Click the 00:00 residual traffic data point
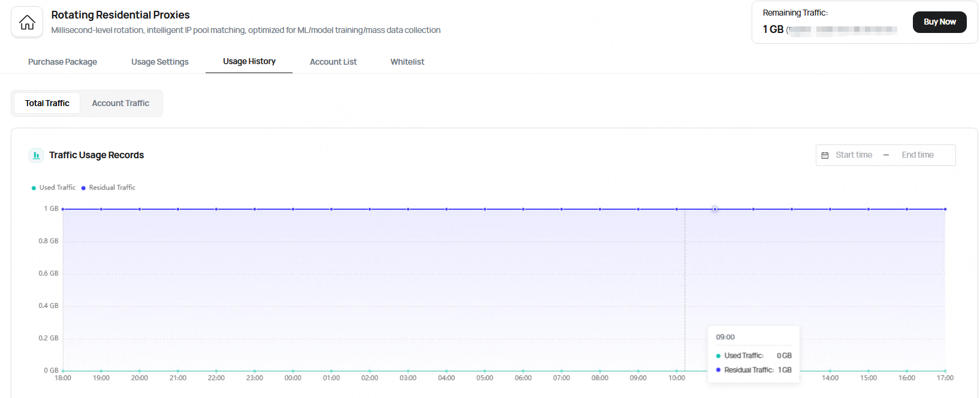980x398 pixels. [293, 209]
